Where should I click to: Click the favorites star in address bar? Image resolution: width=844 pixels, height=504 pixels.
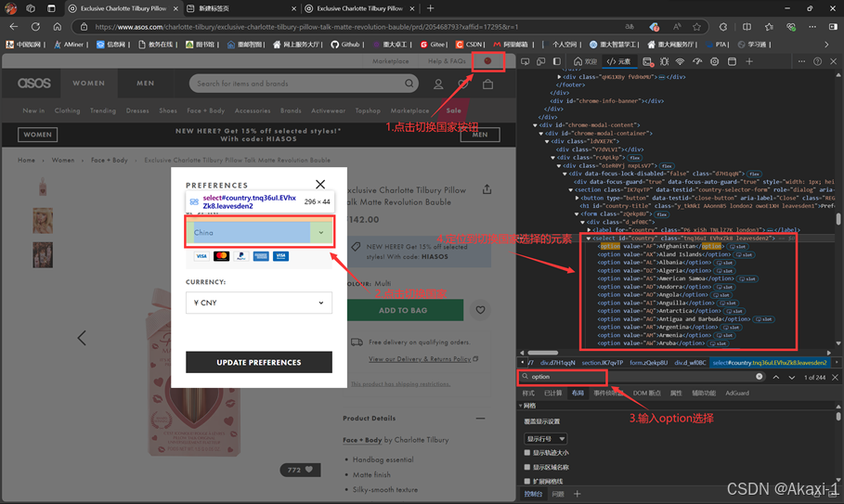pos(697,26)
